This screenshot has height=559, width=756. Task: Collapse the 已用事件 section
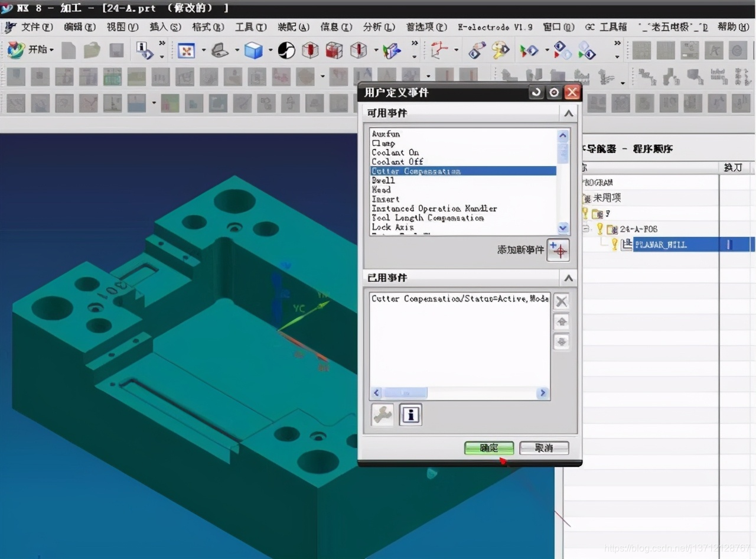pyautogui.click(x=568, y=278)
